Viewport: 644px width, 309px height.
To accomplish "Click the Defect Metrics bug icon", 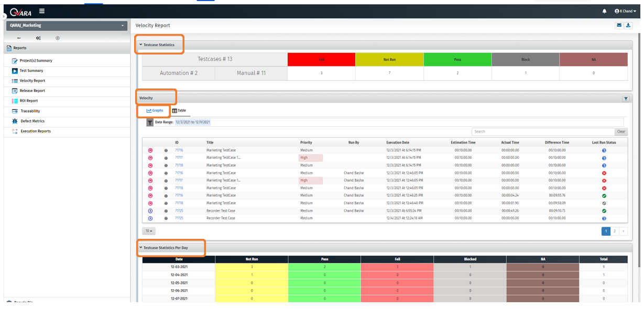I will pos(15,121).
